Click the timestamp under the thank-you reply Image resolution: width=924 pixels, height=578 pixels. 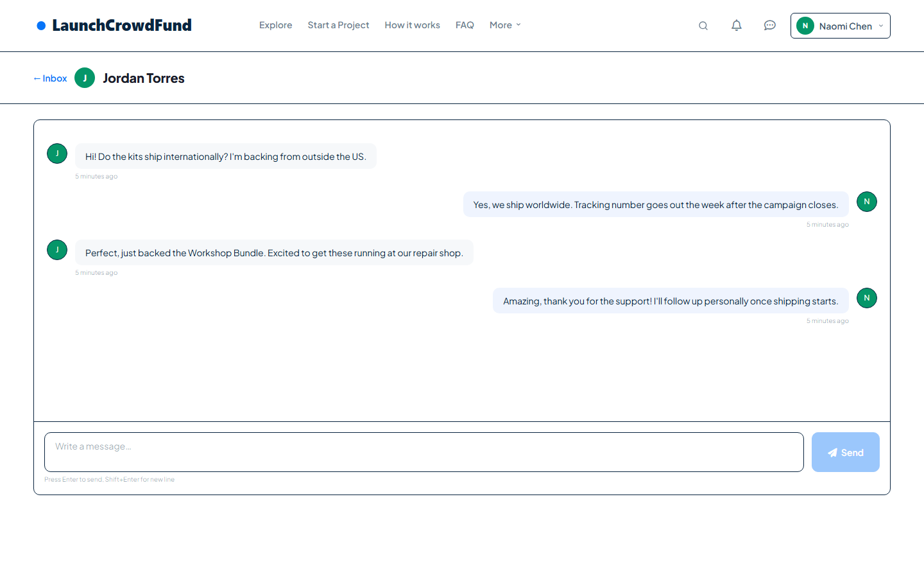(828, 321)
